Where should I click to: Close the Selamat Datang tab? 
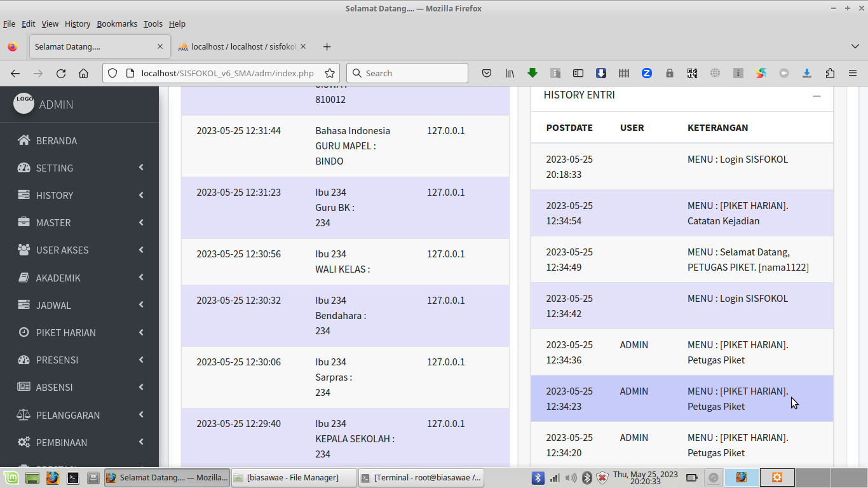click(160, 46)
